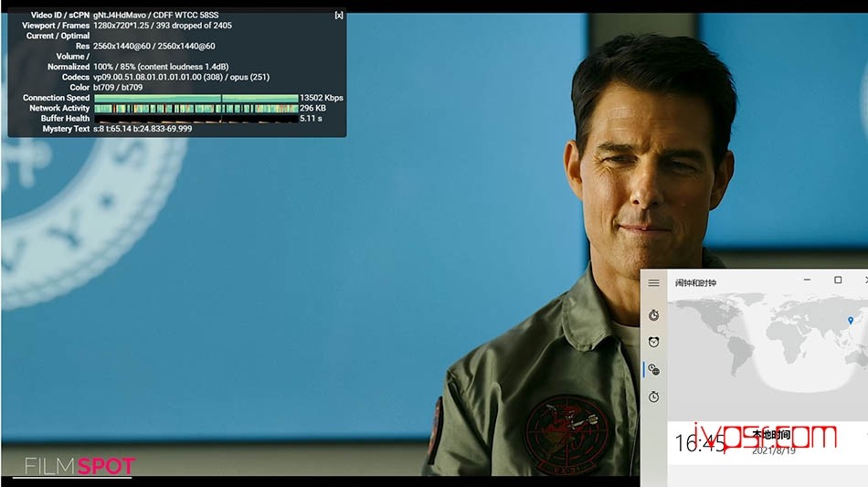Open the Alarm section with alarm-clock icon

click(x=654, y=342)
